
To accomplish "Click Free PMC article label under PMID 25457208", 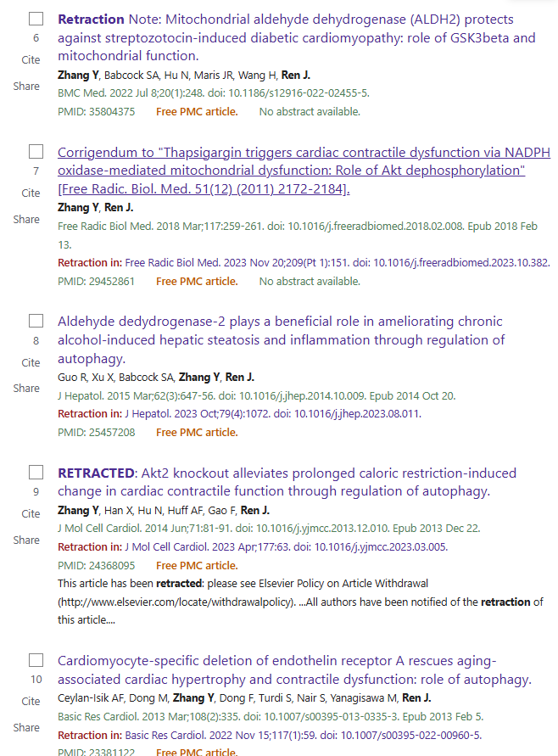I will pos(197,433).
